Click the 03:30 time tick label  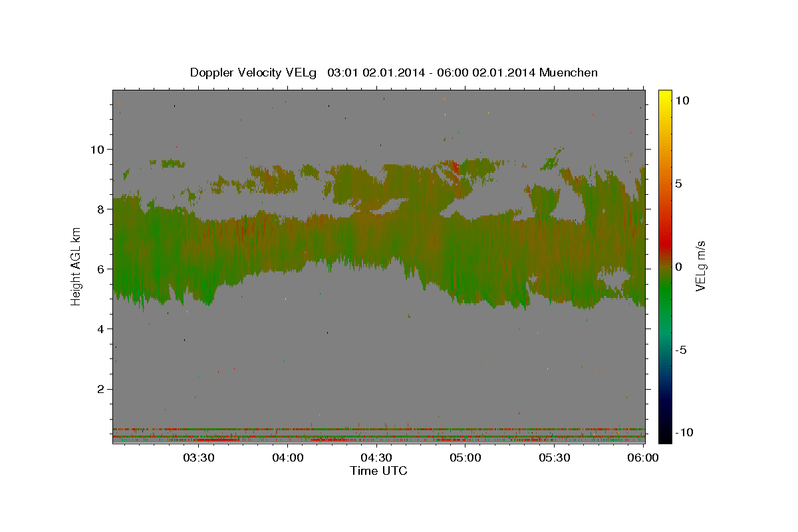[199, 458]
